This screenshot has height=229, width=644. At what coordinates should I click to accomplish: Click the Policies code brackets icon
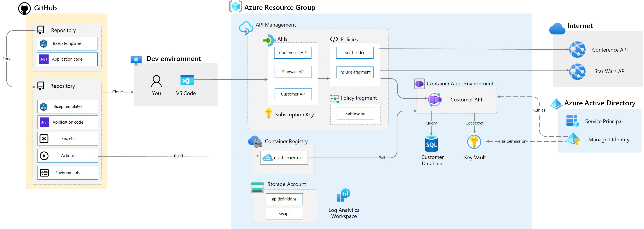click(334, 39)
